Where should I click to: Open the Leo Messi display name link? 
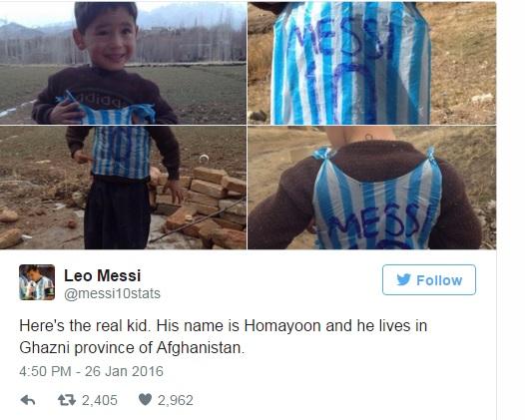(102, 275)
